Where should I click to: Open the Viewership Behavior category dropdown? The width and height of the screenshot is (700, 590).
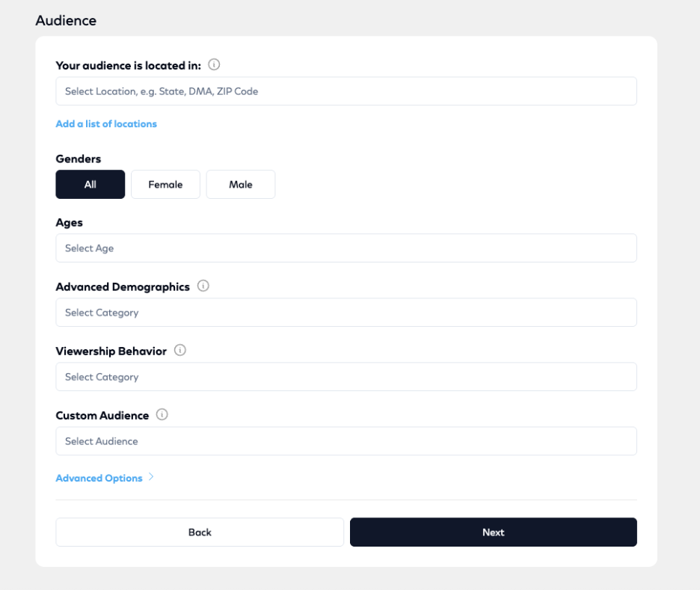(x=346, y=377)
